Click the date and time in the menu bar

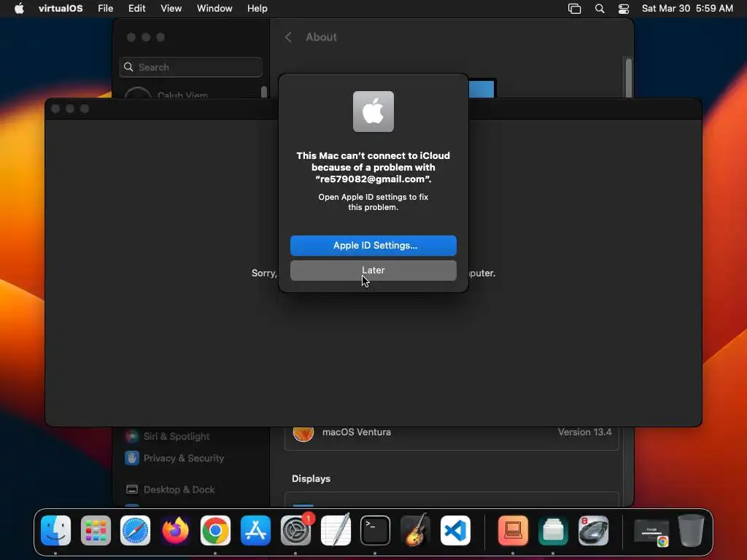pyautogui.click(x=687, y=8)
